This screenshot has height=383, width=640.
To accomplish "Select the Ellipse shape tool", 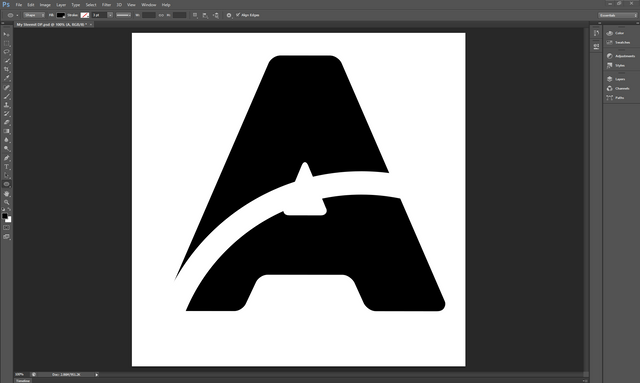I will pos(7,184).
